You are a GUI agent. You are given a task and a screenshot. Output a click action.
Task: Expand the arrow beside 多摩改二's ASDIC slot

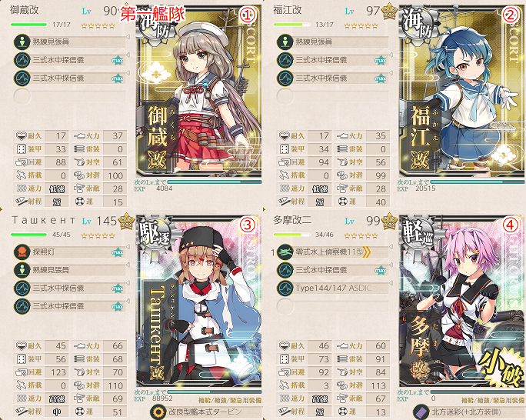pos(391,283)
